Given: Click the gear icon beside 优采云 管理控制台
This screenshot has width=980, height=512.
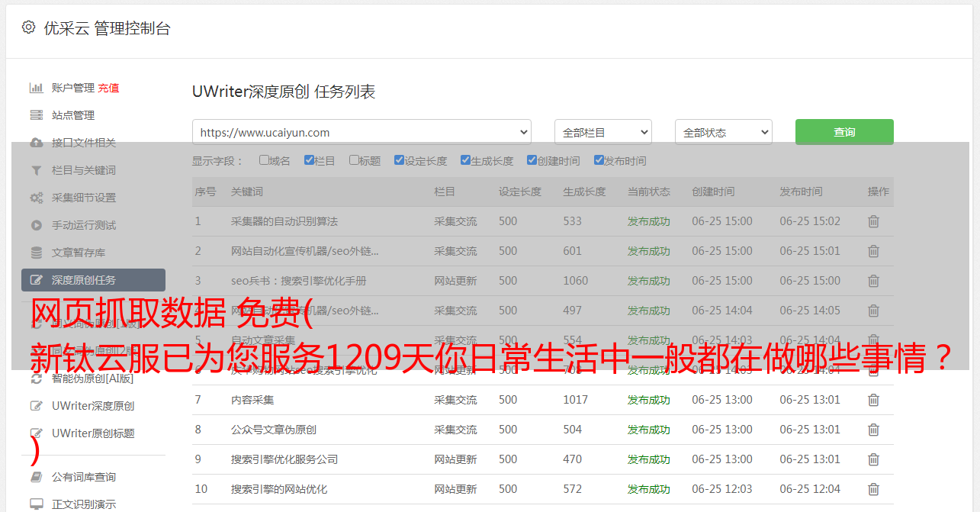Looking at the screenshot, I should click(x=28, y=27).
